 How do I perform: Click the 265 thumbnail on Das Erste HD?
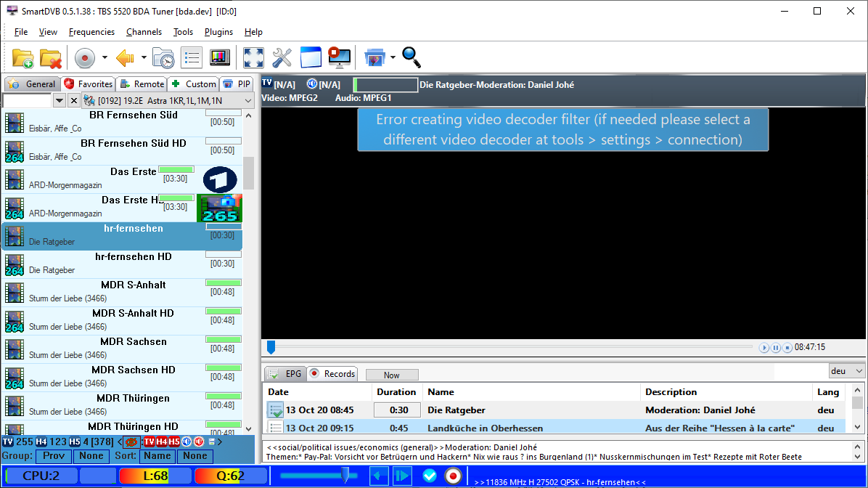click(219, 208)
